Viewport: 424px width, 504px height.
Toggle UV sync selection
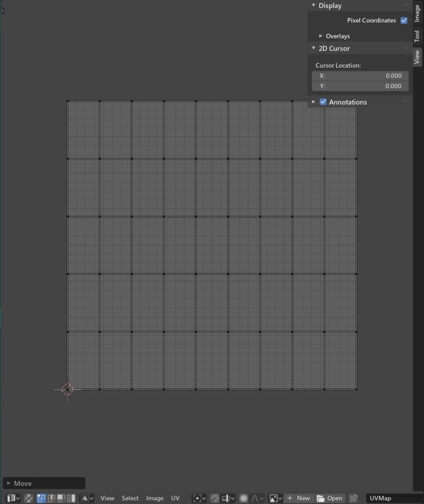tap(29, 498)
